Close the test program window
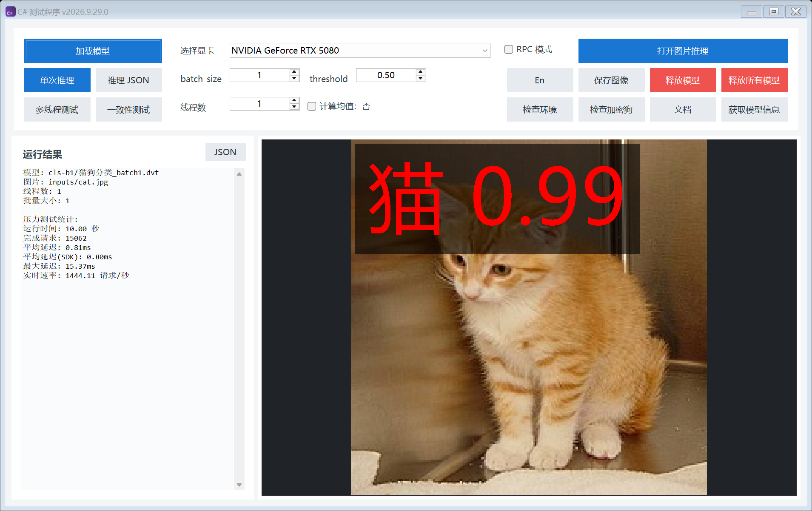Screen dimensions: 812x511 (796, 12)
